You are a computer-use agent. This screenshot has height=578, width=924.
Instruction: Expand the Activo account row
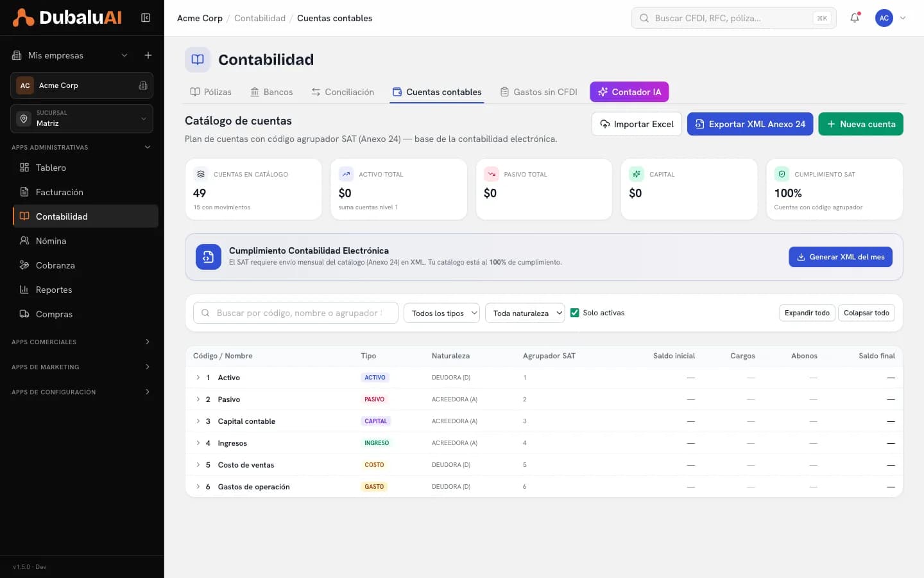click(198, 378)
